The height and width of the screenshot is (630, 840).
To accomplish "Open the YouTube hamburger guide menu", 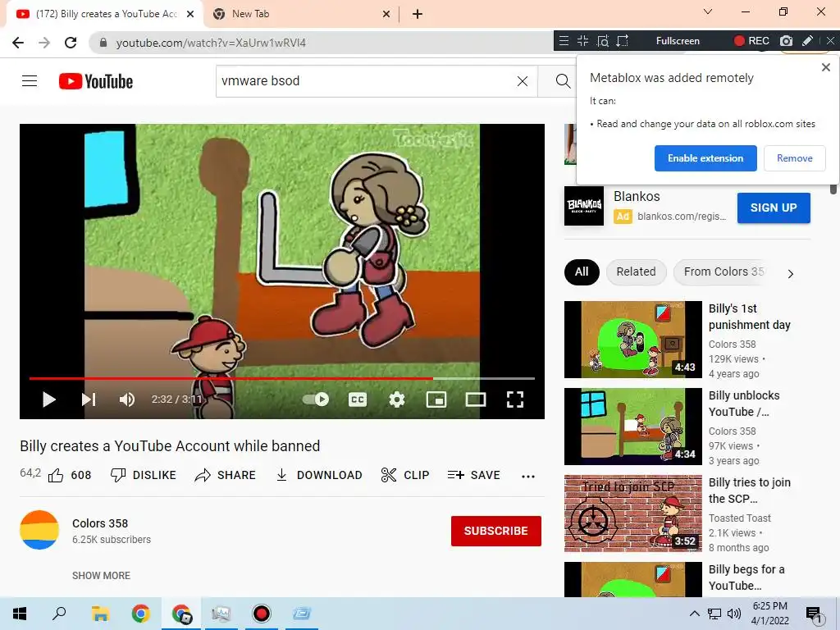I will point(30,81).
